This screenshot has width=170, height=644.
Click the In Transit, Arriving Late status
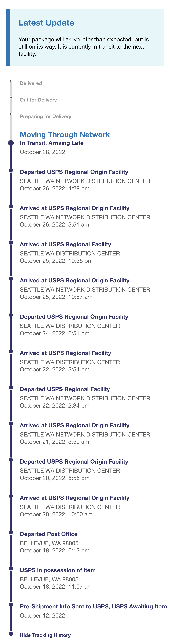(x=52, y=143)
